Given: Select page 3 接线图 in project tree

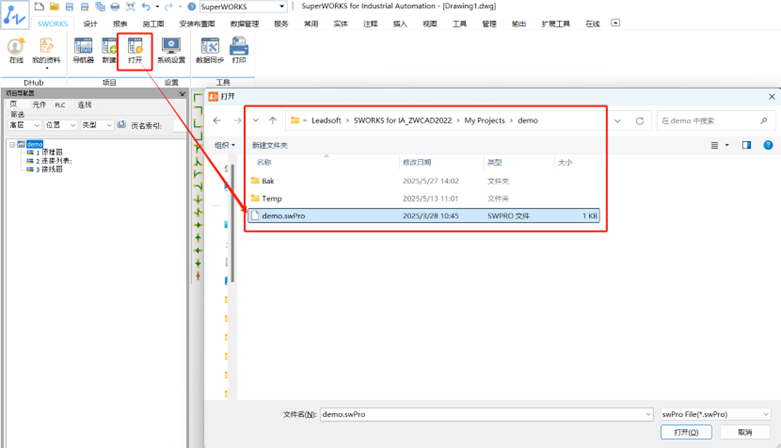Looking at the screenshot, I should [x=49, y=169].
